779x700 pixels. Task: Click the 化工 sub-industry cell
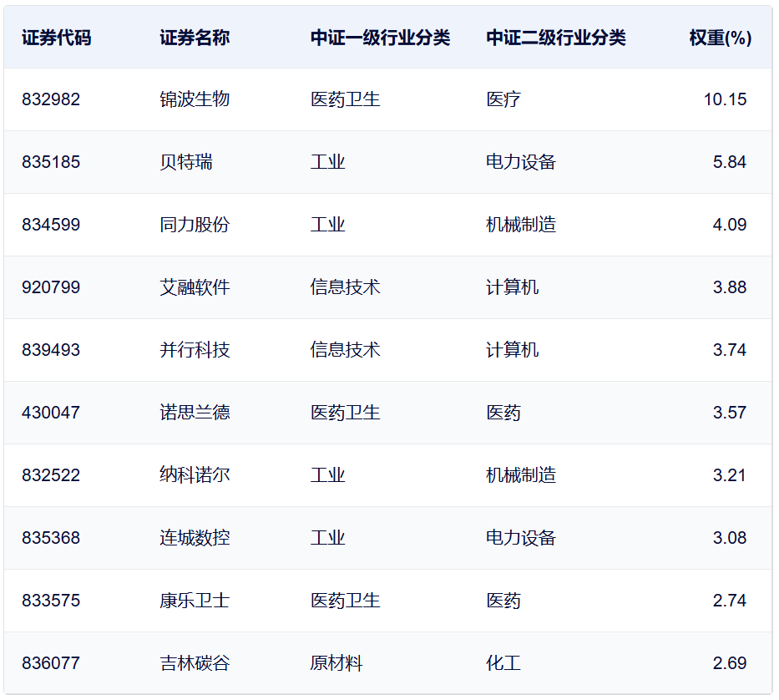(x=503, y=663)
